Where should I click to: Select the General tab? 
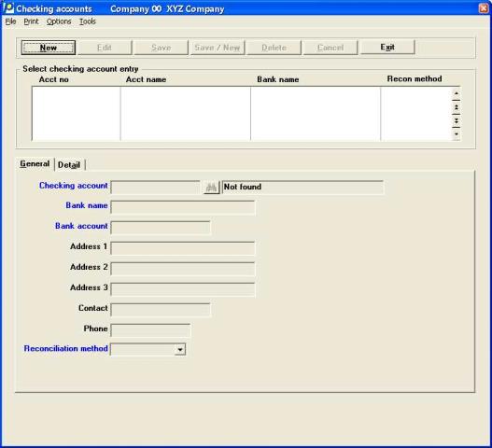[35, 163]
